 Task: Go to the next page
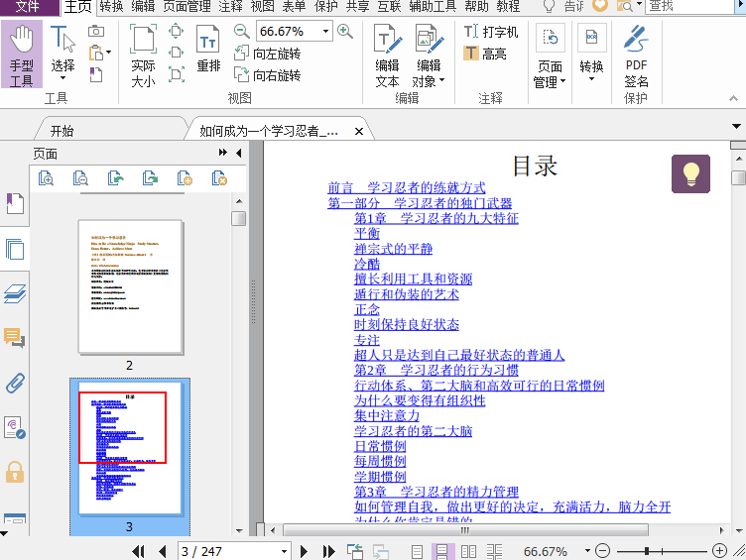(x=304, y=551)
